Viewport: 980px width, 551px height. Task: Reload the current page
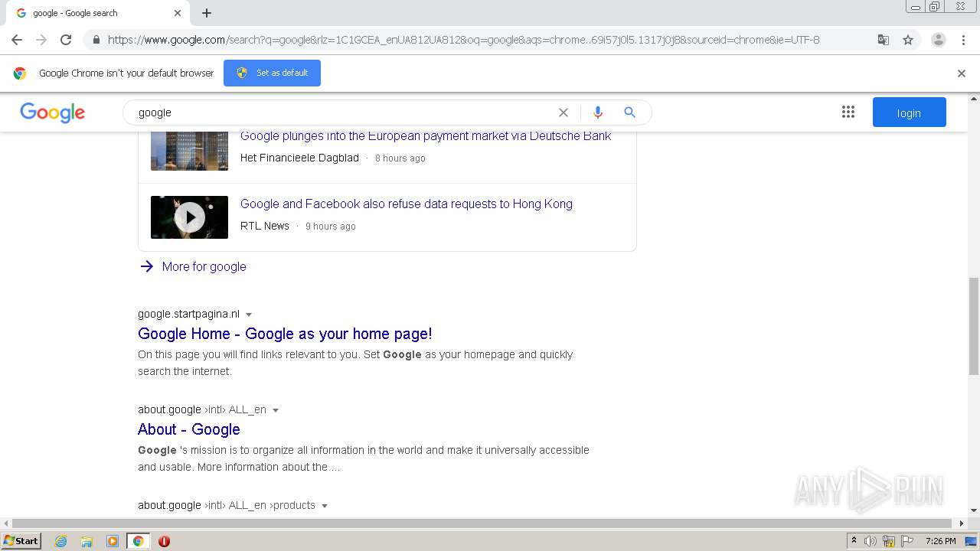pos(66,40)
